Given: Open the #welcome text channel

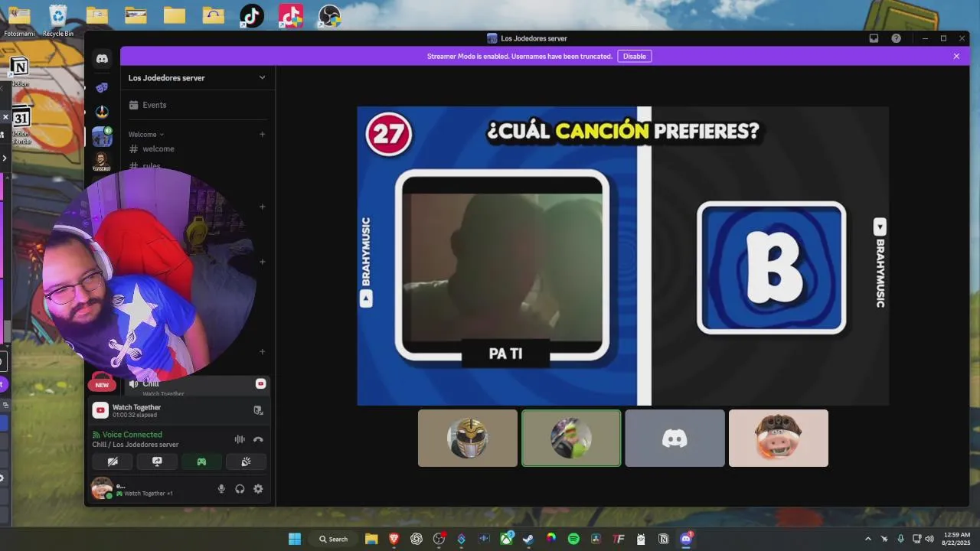Looking at the screenshot, I should coord(198,148).
